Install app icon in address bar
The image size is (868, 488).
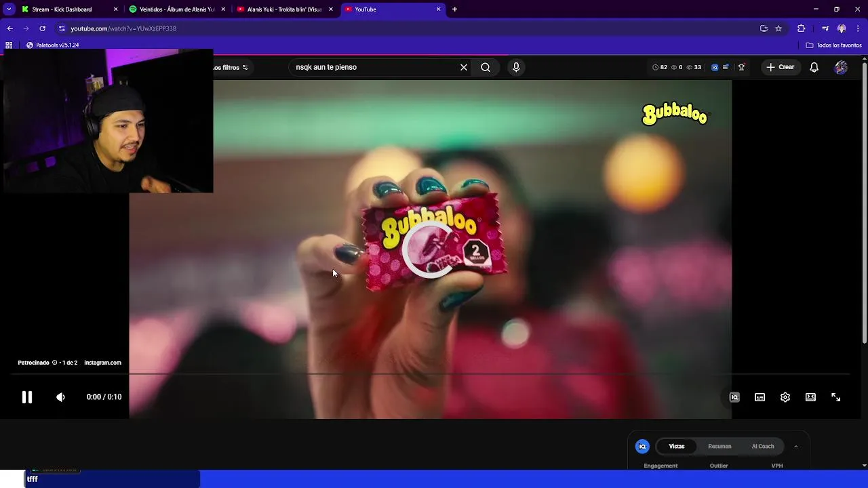764,28
